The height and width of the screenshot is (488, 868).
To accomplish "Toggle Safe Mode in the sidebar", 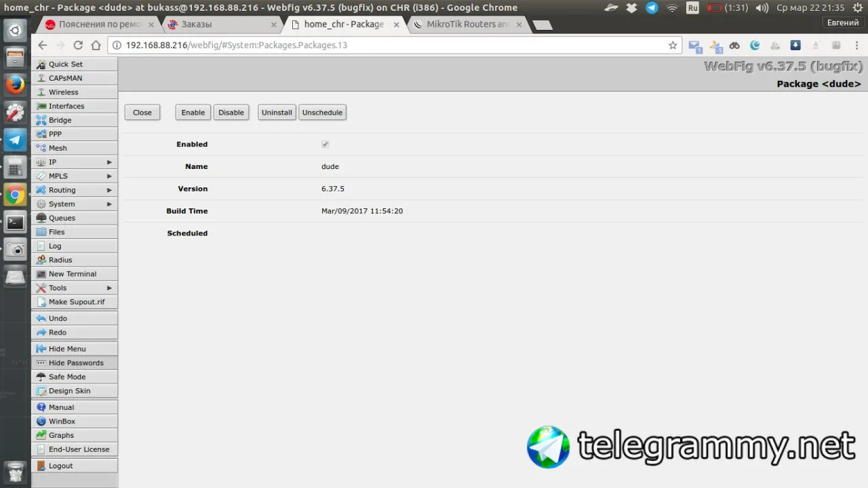I will tap(74, 377).
